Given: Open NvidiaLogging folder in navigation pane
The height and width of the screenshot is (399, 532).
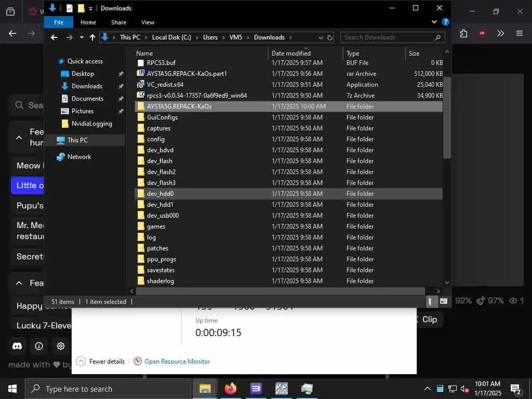Looking at the screenshot, I should 91,124.
